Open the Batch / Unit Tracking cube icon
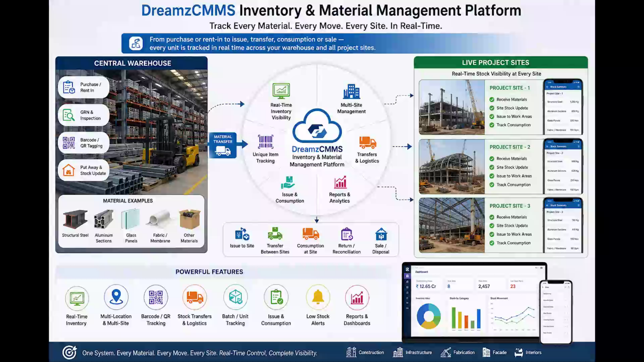The image size is (644, 362). [236, 297]
